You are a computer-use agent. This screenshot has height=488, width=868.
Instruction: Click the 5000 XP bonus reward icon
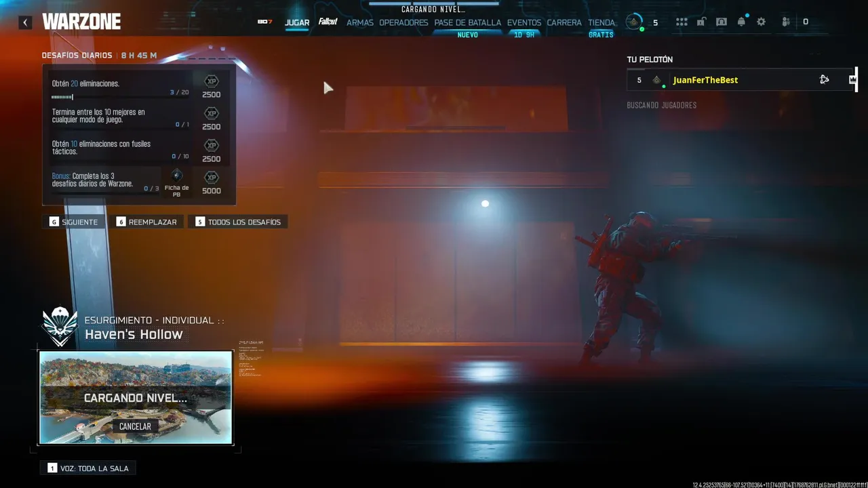212,178
